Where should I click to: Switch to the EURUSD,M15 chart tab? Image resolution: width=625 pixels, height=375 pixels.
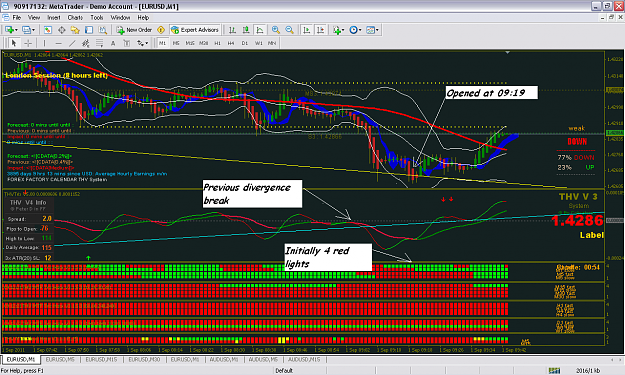[x=102, y=359]
